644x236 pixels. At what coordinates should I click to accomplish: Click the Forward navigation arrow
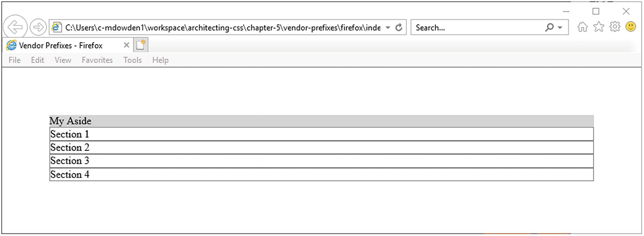point(38,27)
